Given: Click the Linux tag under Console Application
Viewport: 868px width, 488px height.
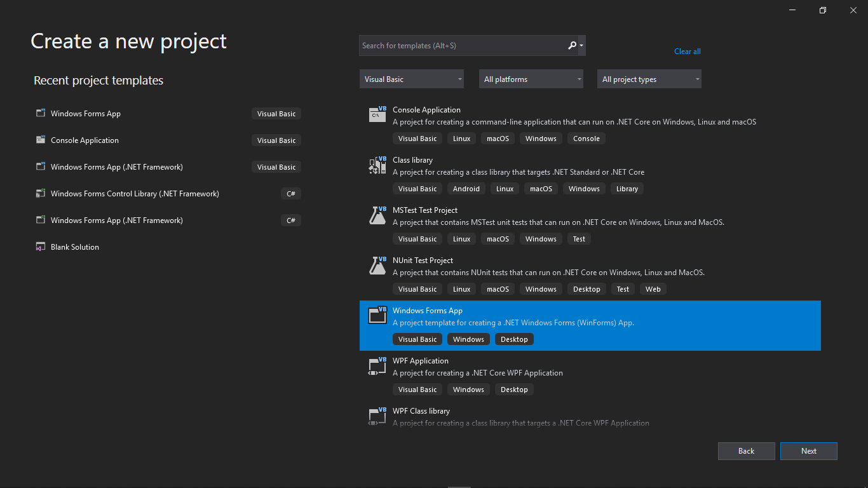Looking at the screenshot, I should pos(462,139).
